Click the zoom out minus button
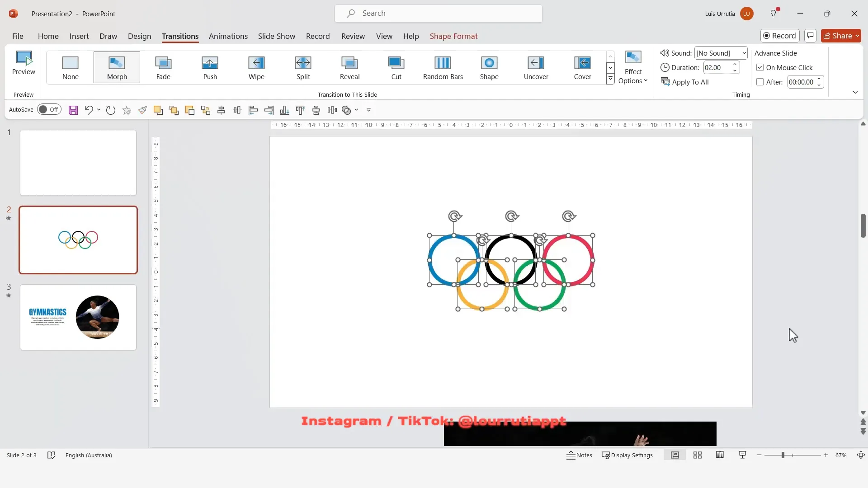 (x=759, y=455)
